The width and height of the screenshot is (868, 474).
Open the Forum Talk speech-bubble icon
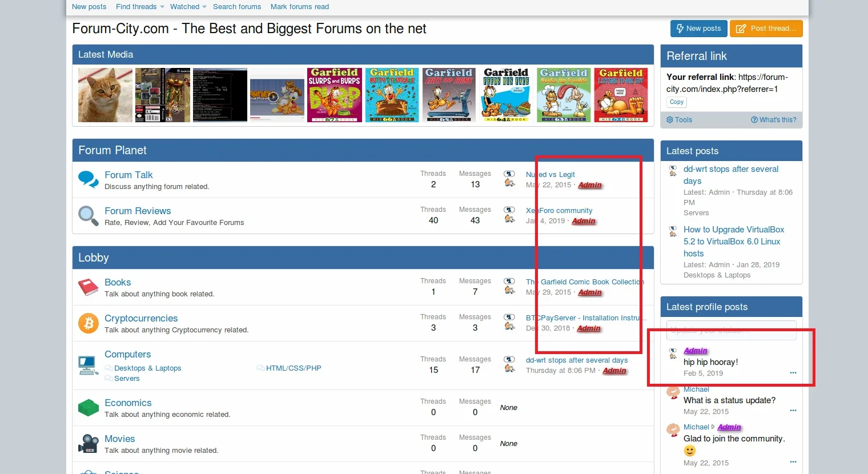89,180
